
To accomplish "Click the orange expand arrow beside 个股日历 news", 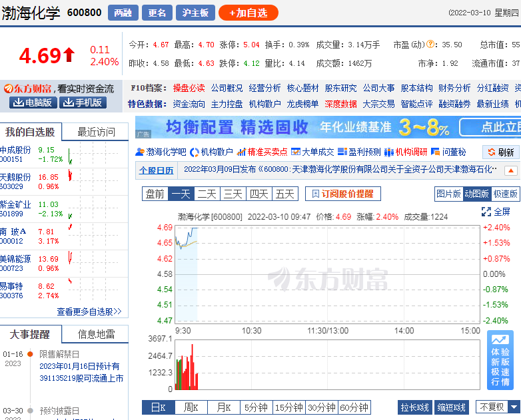I will [511, 170].
